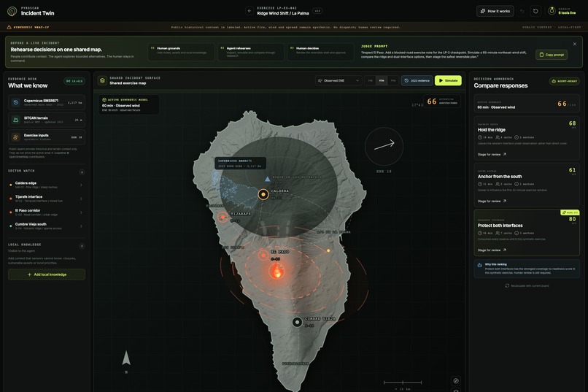Expand the El Paso corridor sector
Image resolution: width=588 pixels, height=392 pixels.
point(47,212)
